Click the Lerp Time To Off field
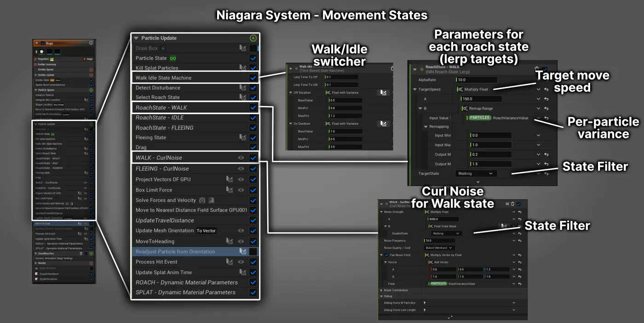Image resolution: width=644 pixels, height=323 pixels. point(341,77)
